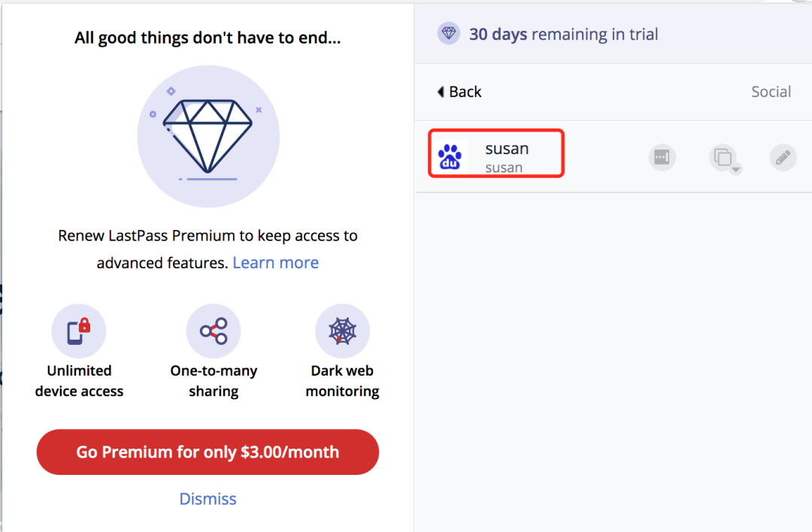This screenshot has width=812, height=532.
Task: Go Back using the left arrow
Action: (441, 92)
